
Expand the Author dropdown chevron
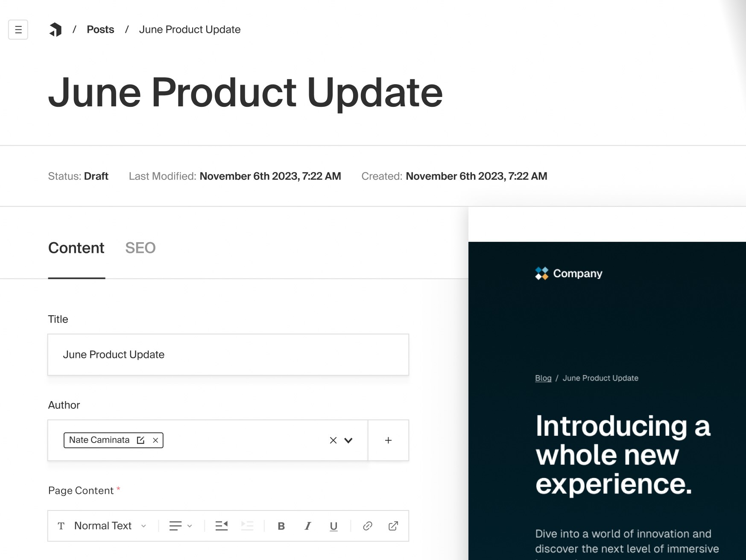348,440
